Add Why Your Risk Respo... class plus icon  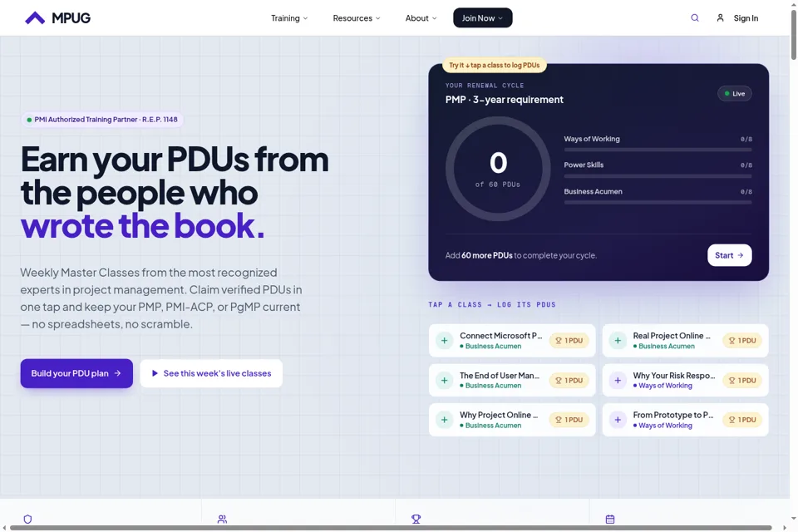point(618,380)
